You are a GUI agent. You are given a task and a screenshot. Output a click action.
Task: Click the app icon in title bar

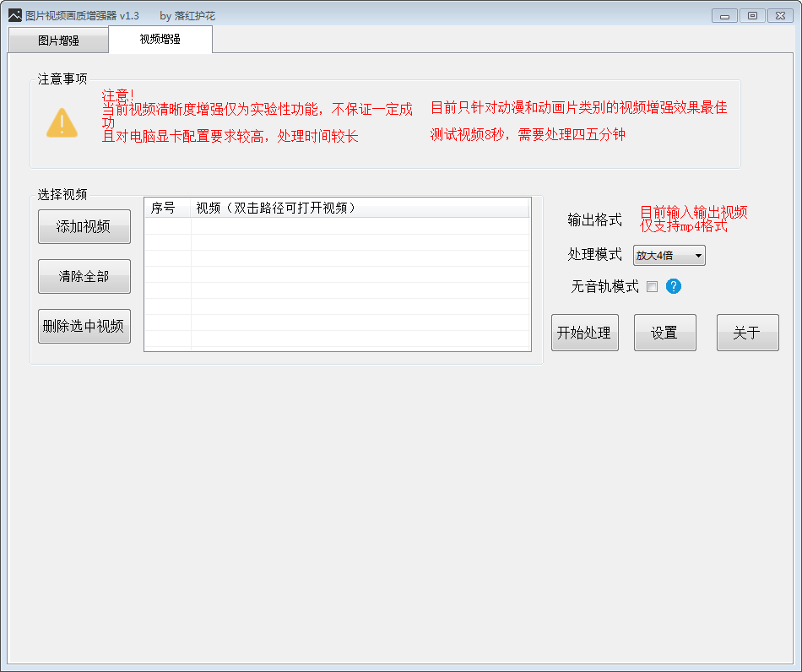(x=14, y=15)
